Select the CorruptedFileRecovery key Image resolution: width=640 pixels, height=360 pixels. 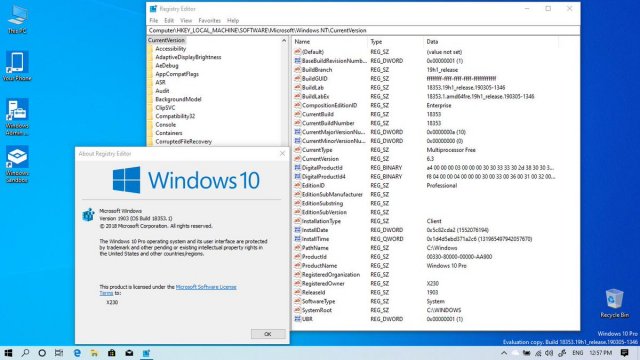point(183,142)
